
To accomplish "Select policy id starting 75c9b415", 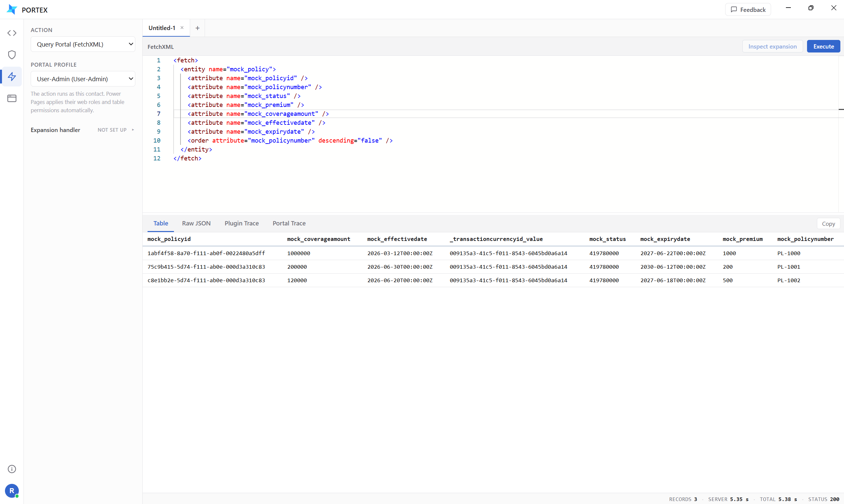I will point(206,267).
